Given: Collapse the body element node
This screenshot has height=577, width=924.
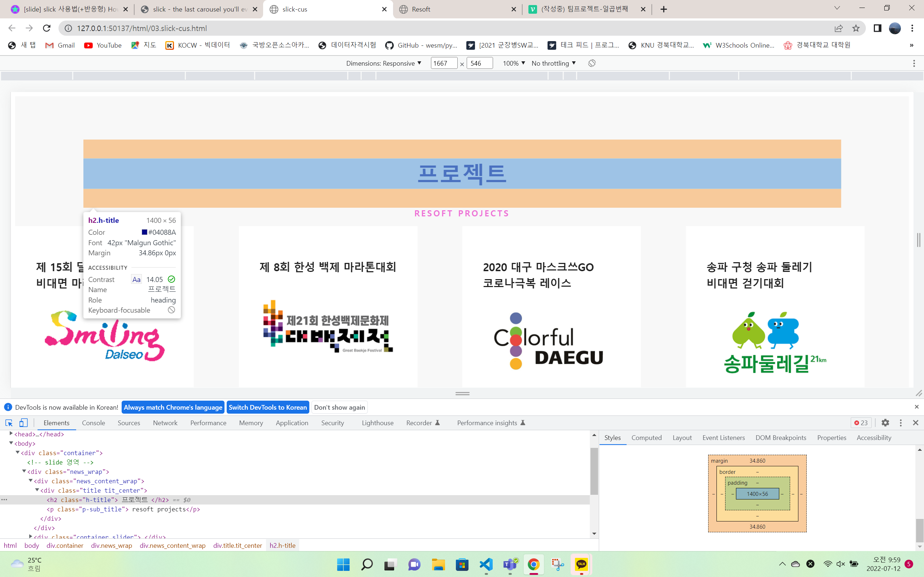Looking at the screenshot, I should pos(11,444).
